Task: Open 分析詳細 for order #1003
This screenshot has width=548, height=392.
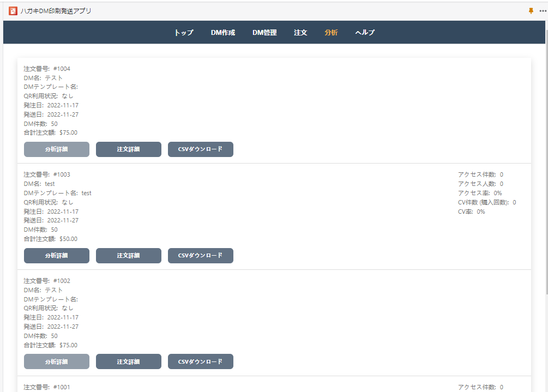Action: (57, 256)
